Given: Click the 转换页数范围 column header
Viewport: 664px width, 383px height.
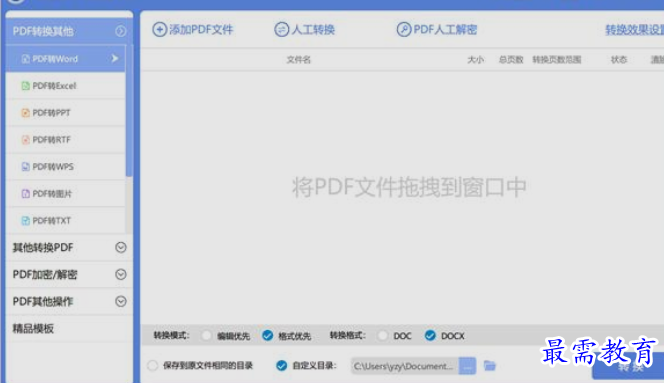Looking at the screenshot, I should (557, 60).
